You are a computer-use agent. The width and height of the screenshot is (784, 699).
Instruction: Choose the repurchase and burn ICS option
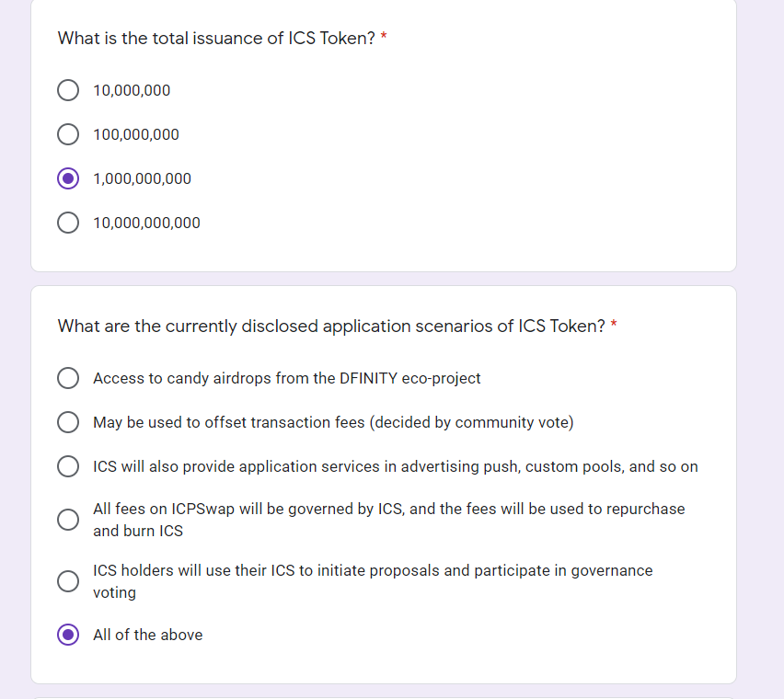point(68,520)
